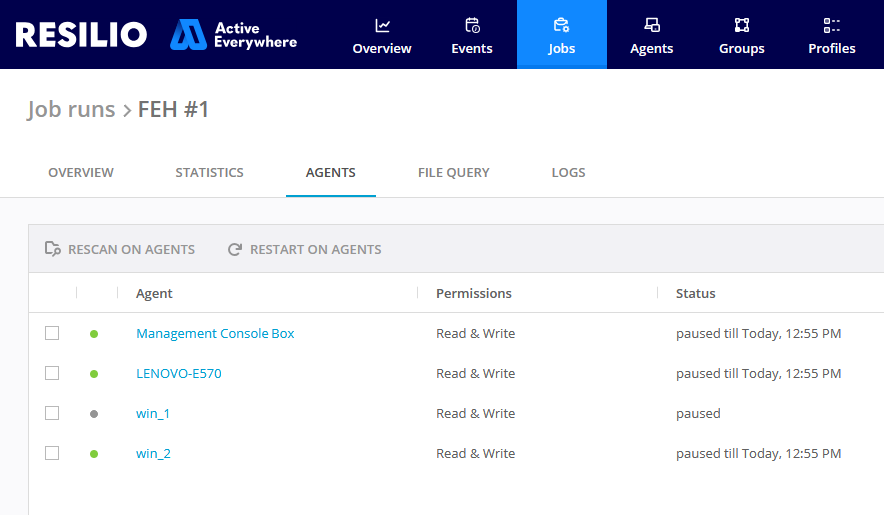The height and width of the screenshot is (515, 884).
Task: View the Logs tab
Action: coord(568,172)
